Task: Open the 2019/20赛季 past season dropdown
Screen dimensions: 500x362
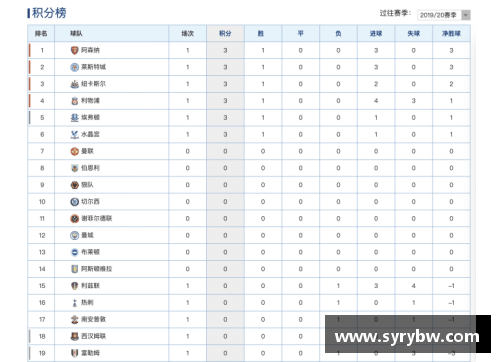Action: tap(443, 15)
